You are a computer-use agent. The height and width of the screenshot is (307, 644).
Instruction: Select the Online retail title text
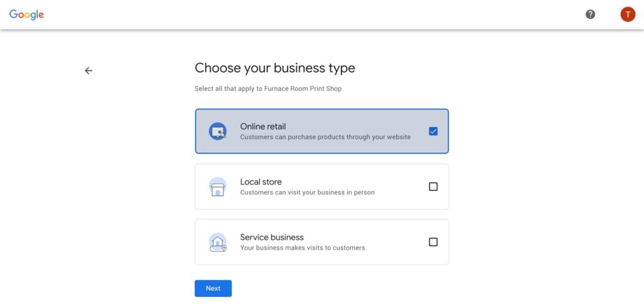263,126
